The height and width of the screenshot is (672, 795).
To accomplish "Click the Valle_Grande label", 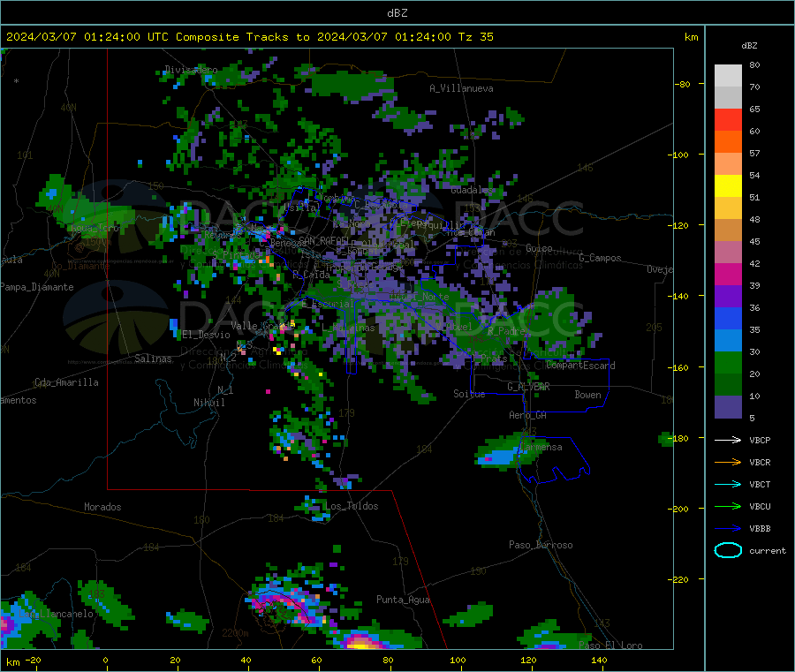I will [x=262, y=326].
